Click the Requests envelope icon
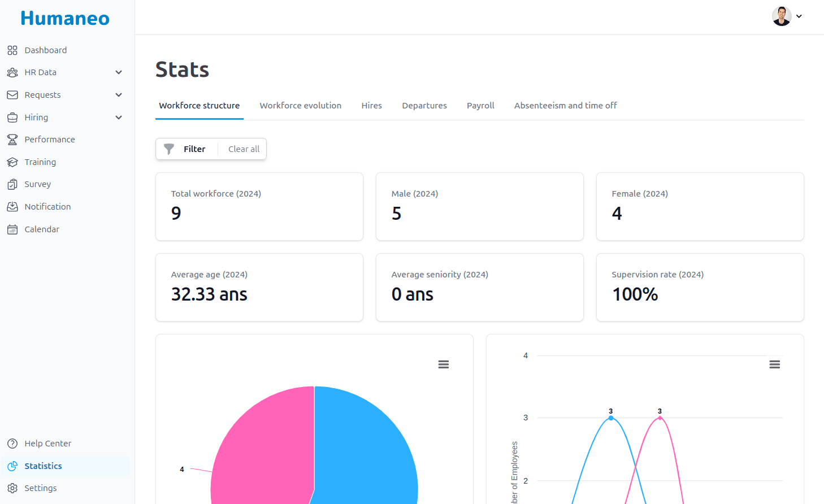This screenshot has width=824, height=504. point(12,95)
